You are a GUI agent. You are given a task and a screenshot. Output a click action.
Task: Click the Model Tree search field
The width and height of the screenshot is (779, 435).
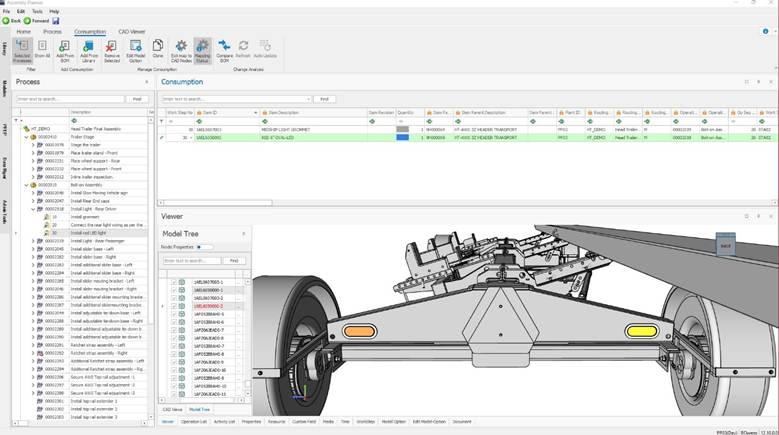click(191, 260)
